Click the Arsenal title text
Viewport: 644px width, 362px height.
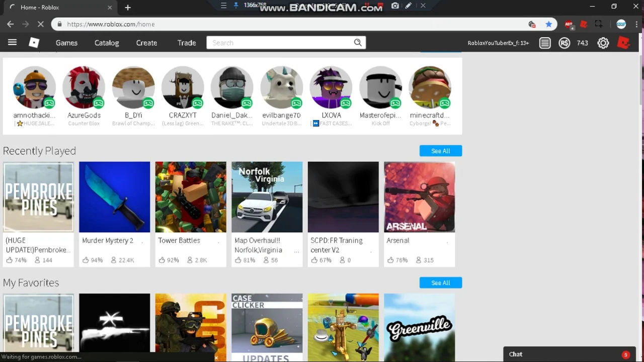398,240
